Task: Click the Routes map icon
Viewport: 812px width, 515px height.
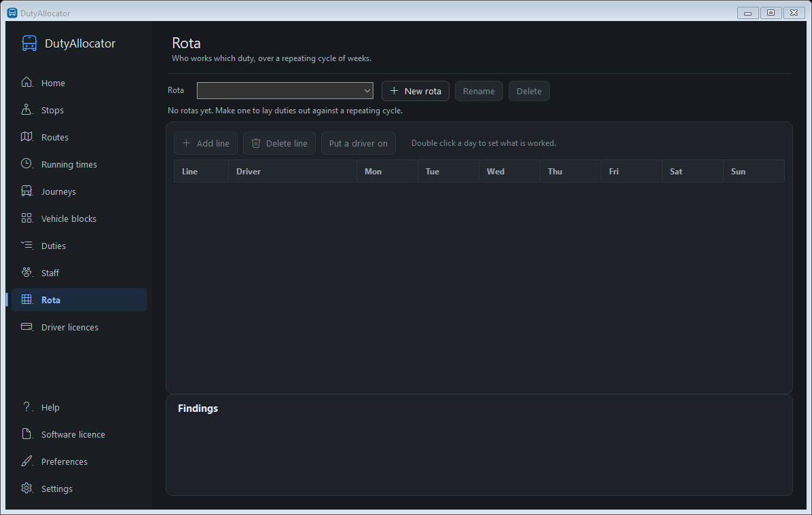Action: pos(27,136)
